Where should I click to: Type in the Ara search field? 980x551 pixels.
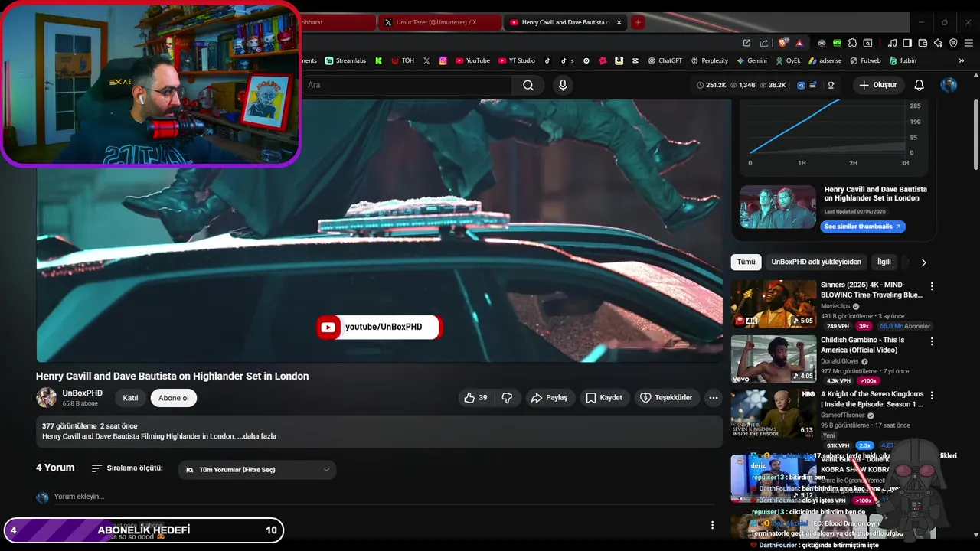pos(406,85)
